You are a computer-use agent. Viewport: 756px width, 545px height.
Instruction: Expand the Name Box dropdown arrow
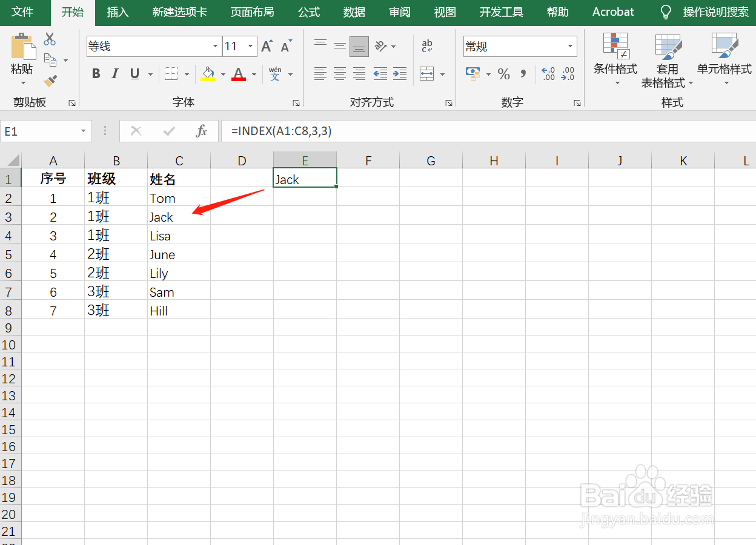83,131
